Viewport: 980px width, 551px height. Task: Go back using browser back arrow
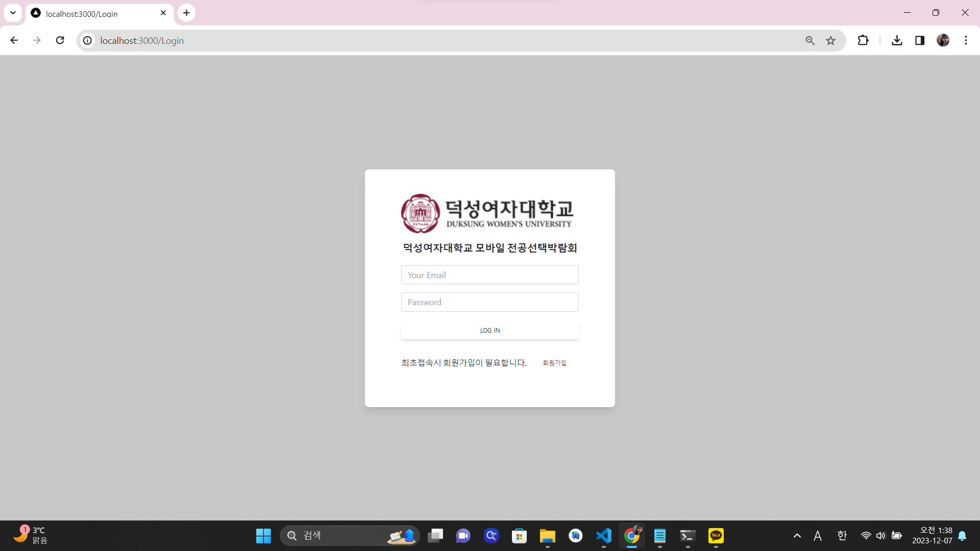click(x=14, y=40)
